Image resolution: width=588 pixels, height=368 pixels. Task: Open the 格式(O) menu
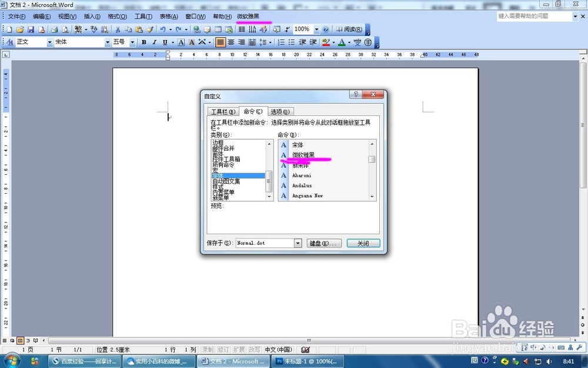coord(118,16)
